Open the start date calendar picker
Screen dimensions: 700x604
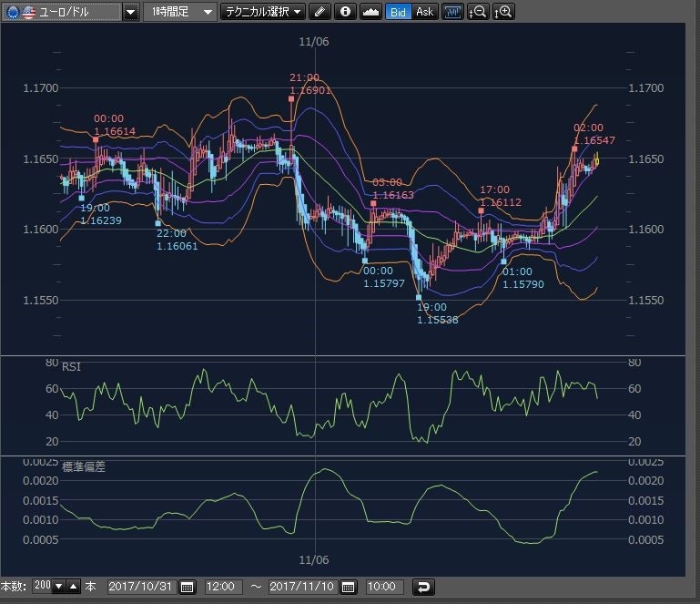point(187,587)
